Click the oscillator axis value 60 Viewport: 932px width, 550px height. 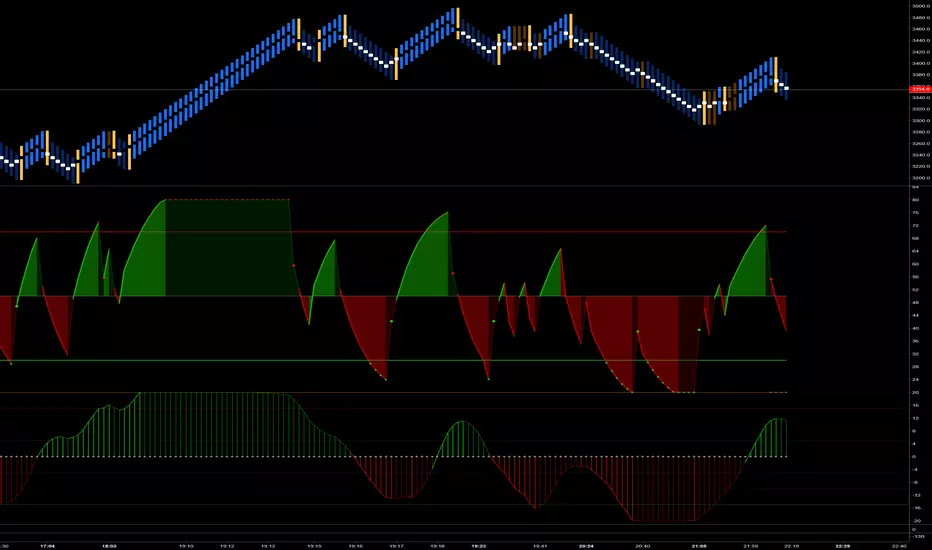click(915, 264)
